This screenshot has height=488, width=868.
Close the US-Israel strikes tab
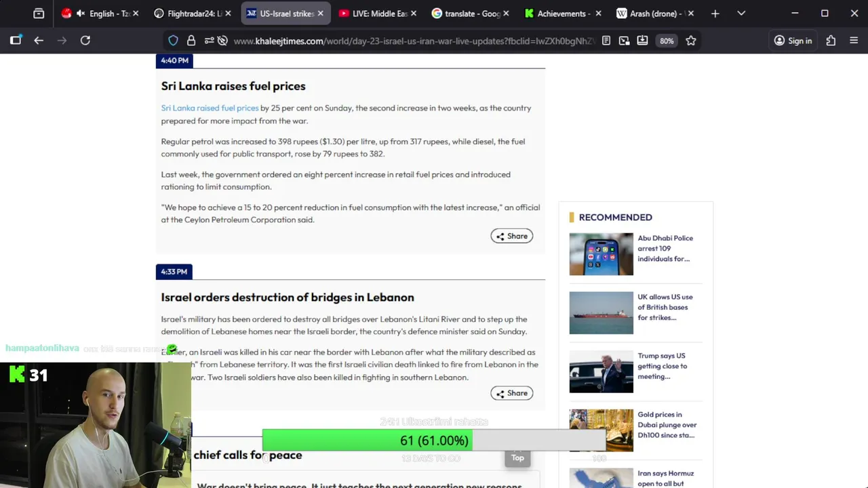[x=321, y=14]
